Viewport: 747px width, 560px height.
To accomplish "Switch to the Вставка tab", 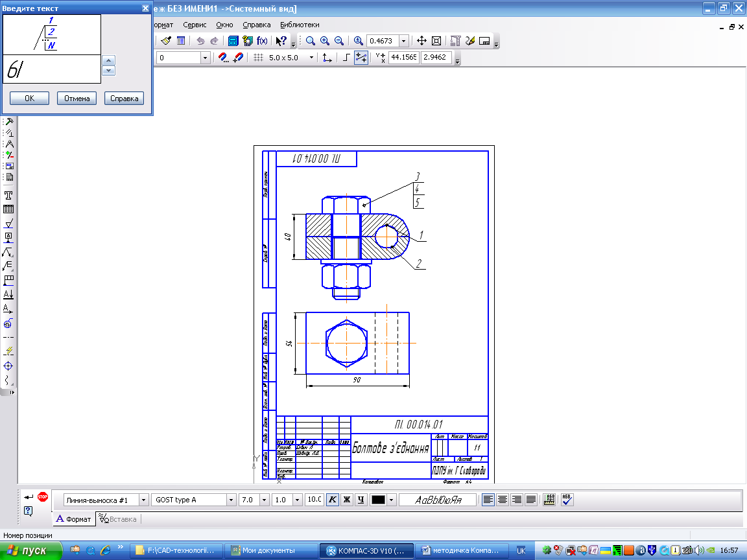I will [x=119, y=519].
